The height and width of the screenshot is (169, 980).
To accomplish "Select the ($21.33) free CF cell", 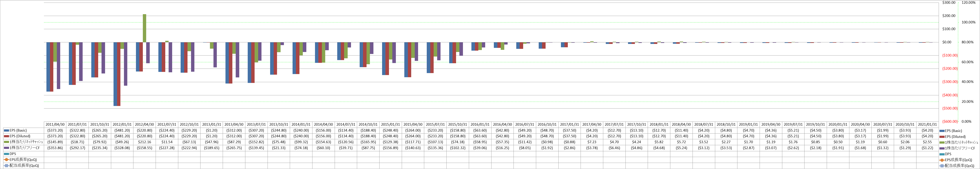I will (279, 148).
